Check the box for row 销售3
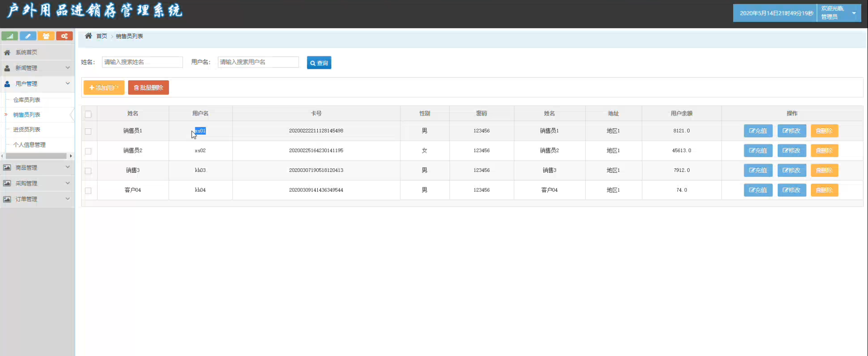The height and width of the screenshot is (356, 868). pos(88,171)
